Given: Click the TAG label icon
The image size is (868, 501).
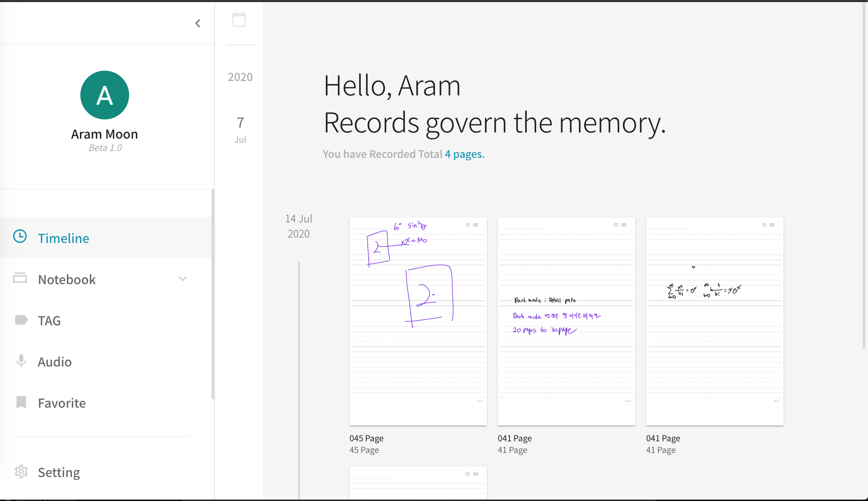Looking at the screenshot, I should pyautogui.click(x=21, y=320).
